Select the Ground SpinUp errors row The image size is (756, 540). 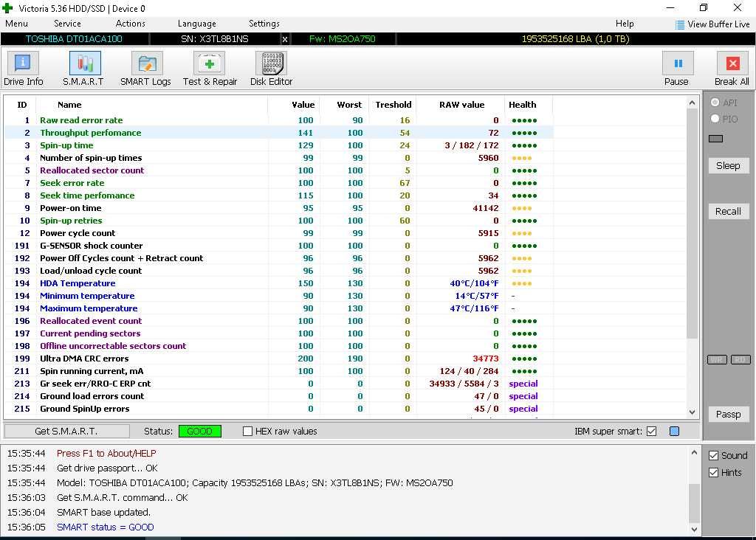[278, 409]
